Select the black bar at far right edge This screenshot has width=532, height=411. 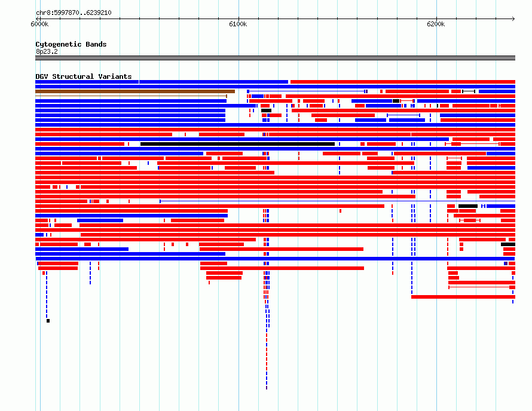click(508, 244)
